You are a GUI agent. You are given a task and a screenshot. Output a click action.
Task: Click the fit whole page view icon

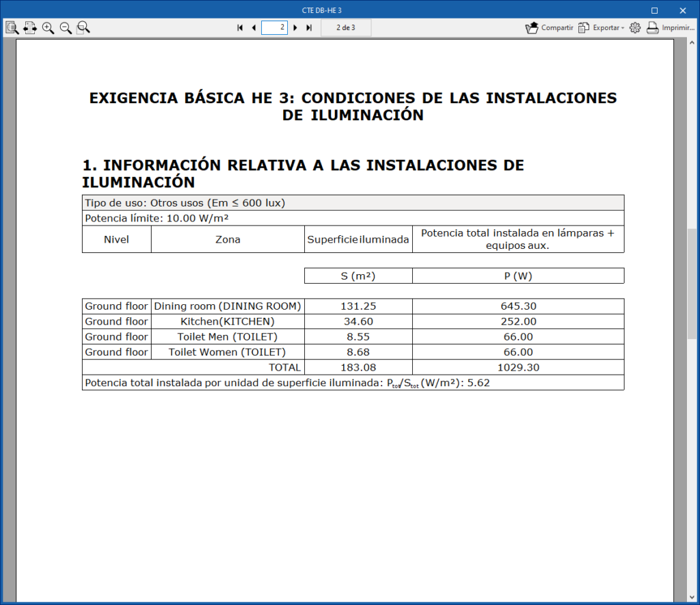pos(12,27)
